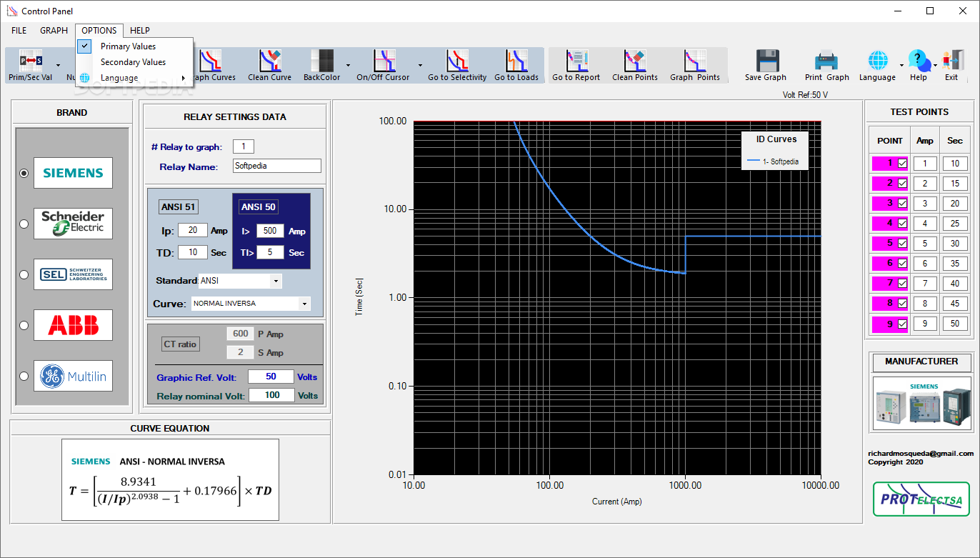Click the Relay nominal Volt field

[x=271, y=395]
